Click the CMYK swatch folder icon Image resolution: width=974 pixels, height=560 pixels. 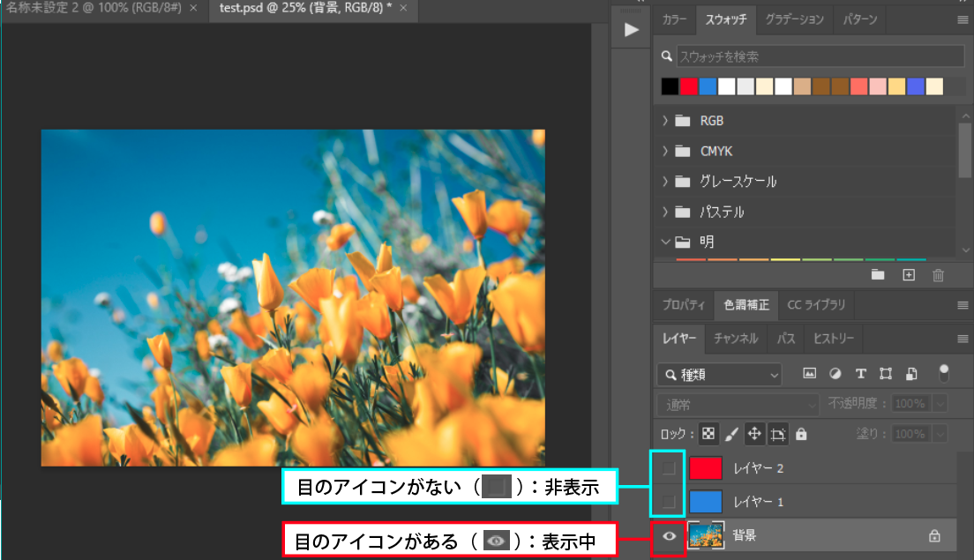point(683,151)
